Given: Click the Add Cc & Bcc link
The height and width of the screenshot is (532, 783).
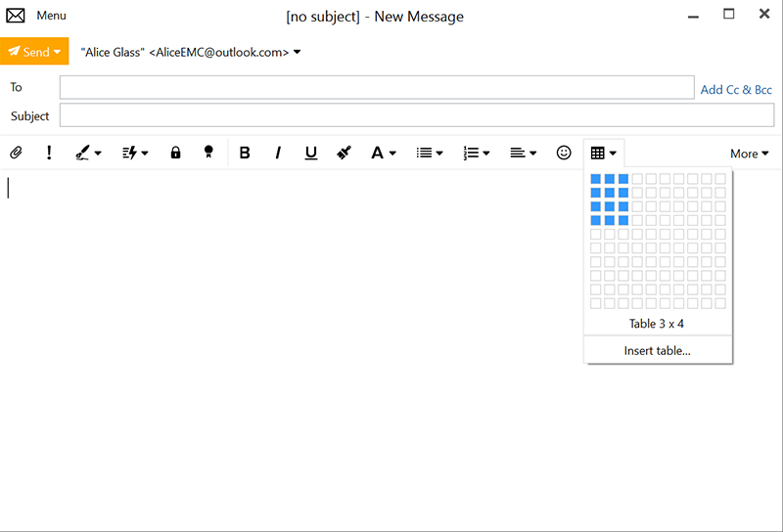Looking at the screenshot, I should (x=736, y=90).
